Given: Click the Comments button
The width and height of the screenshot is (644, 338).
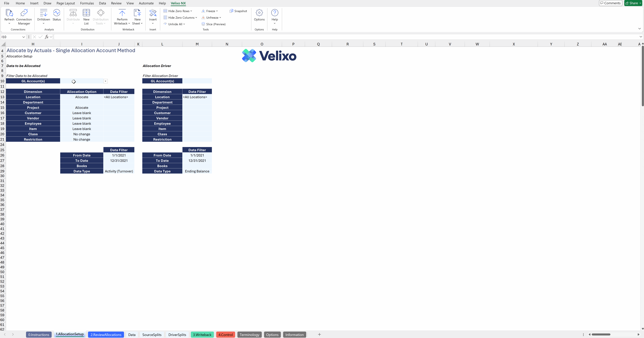Looking at the screenshot, I should coord(610,3).
